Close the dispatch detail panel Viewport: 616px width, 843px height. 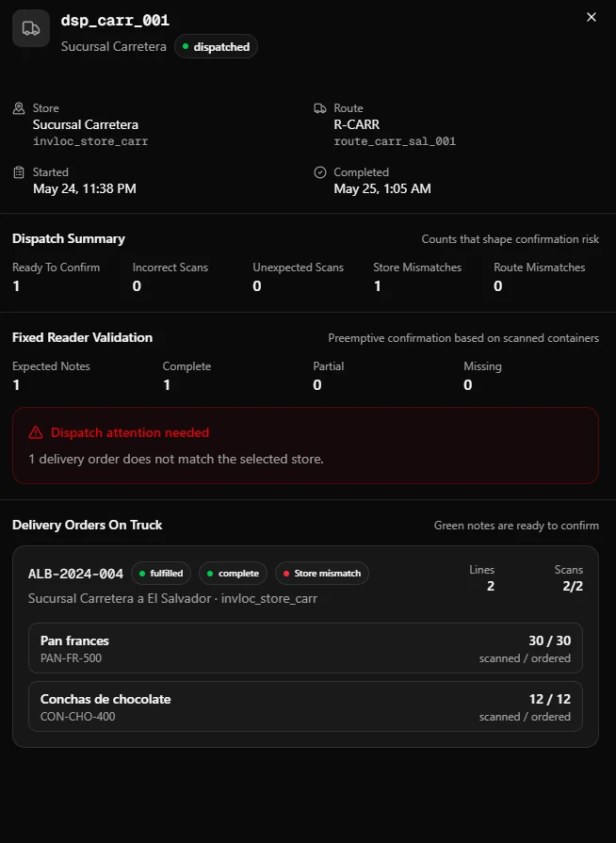point(592,17)
